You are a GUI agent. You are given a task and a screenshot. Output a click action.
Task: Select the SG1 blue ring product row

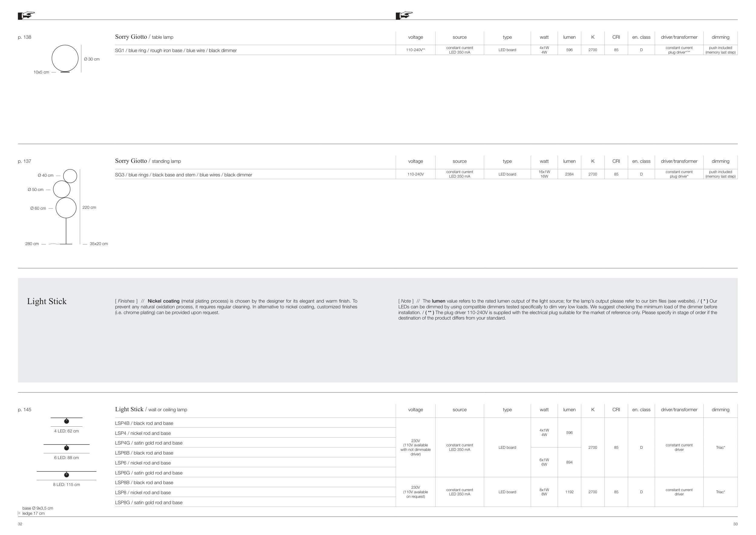(176, 51)
